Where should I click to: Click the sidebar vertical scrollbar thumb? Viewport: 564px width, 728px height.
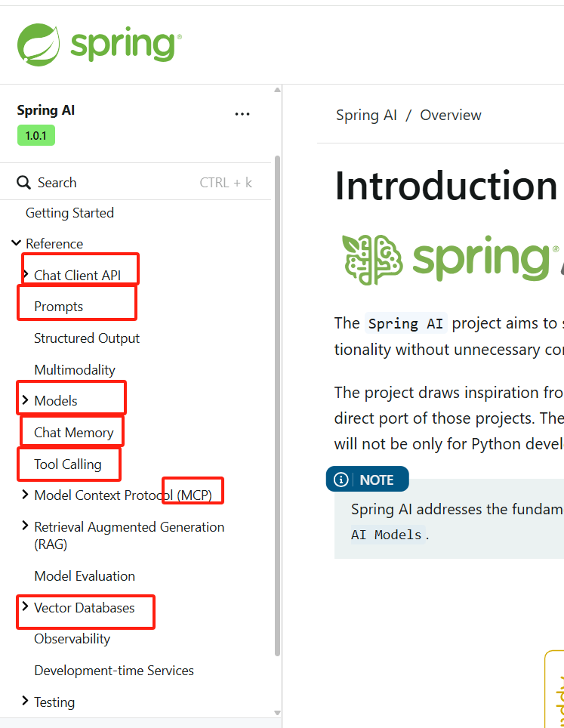278,406
